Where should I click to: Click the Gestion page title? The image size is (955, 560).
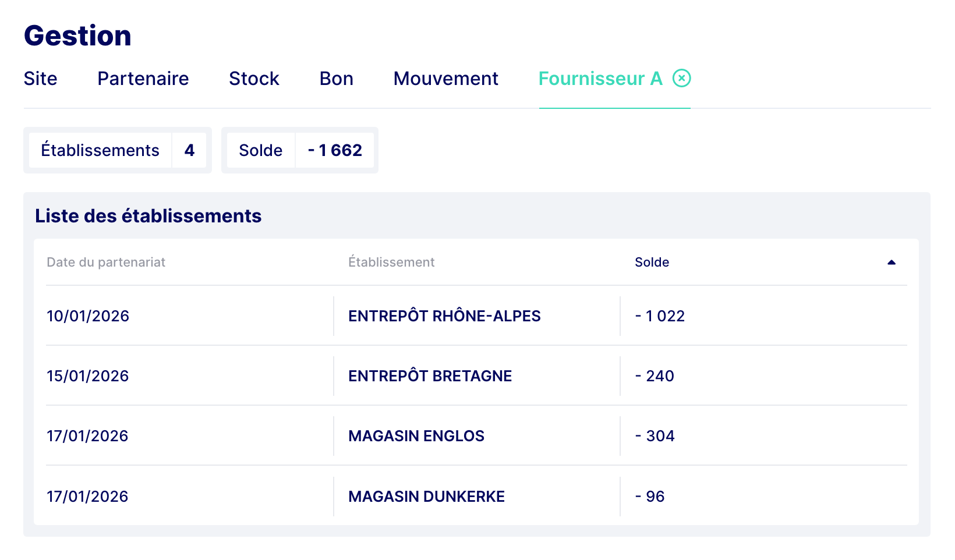coord(77,36)
